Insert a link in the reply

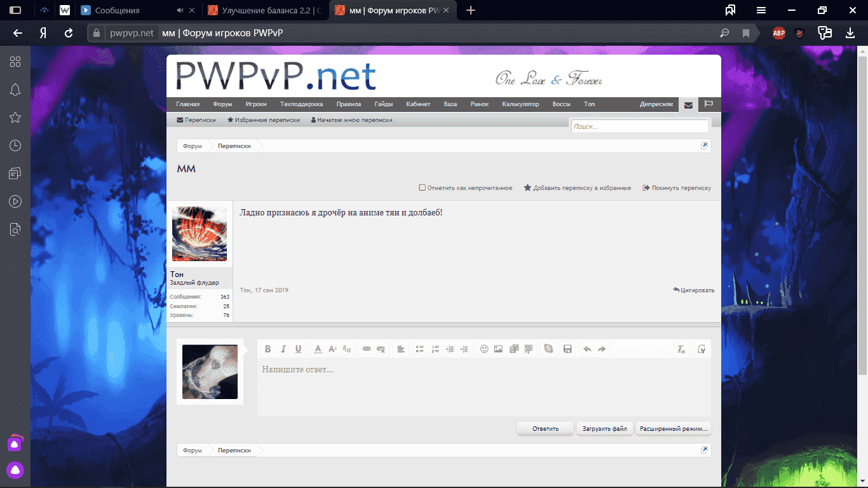point(366,349)
